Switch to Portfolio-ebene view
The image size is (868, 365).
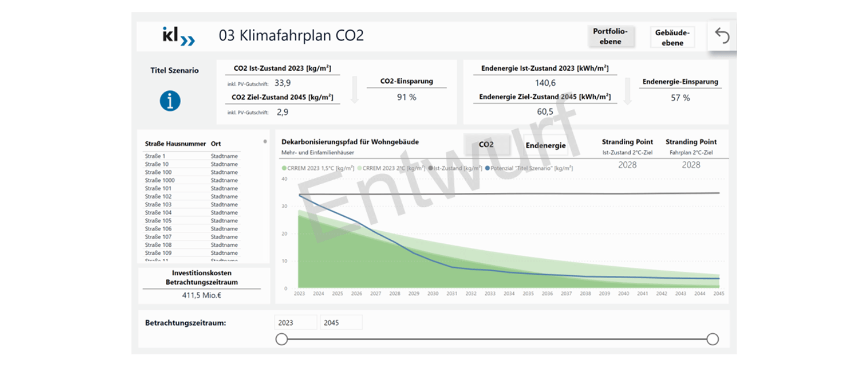coord(610,36)
